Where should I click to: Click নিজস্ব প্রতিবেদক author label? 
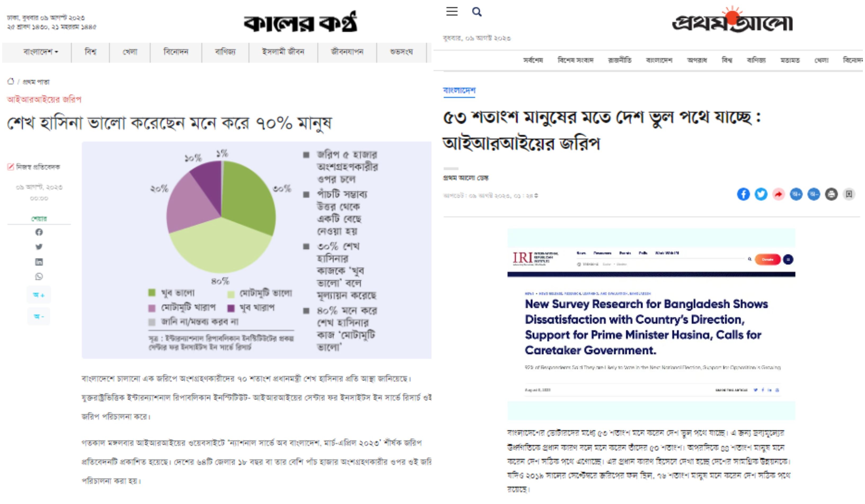[38, 167]
